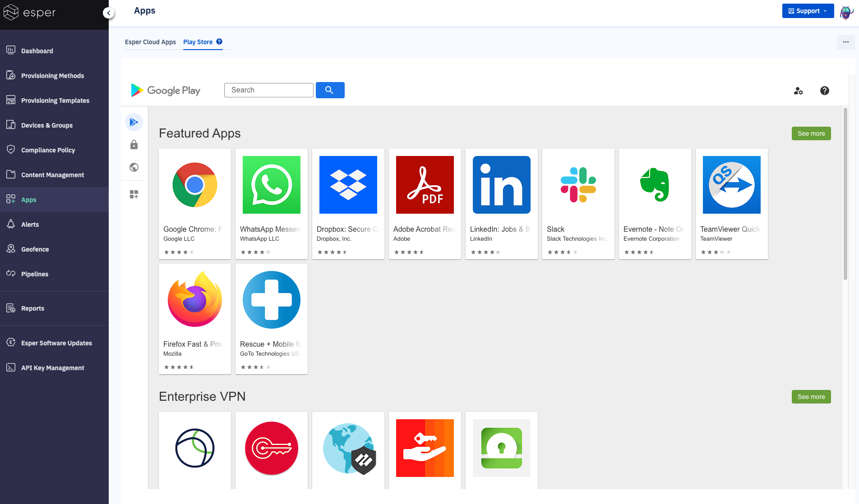This screenshot has width=859, height=504.
Task: Switch to Esper Cloud Apps tab
Action: click(150, 42)
